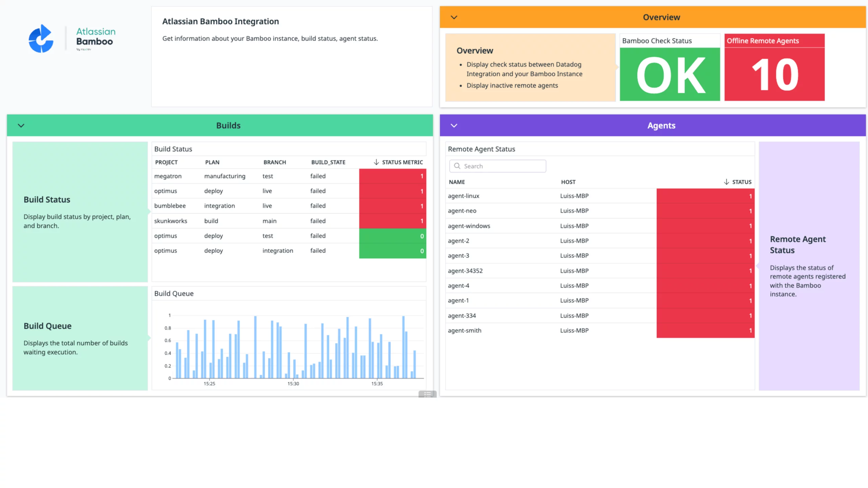
Task: Select the agent-smith row name
Action: (465, 331)
